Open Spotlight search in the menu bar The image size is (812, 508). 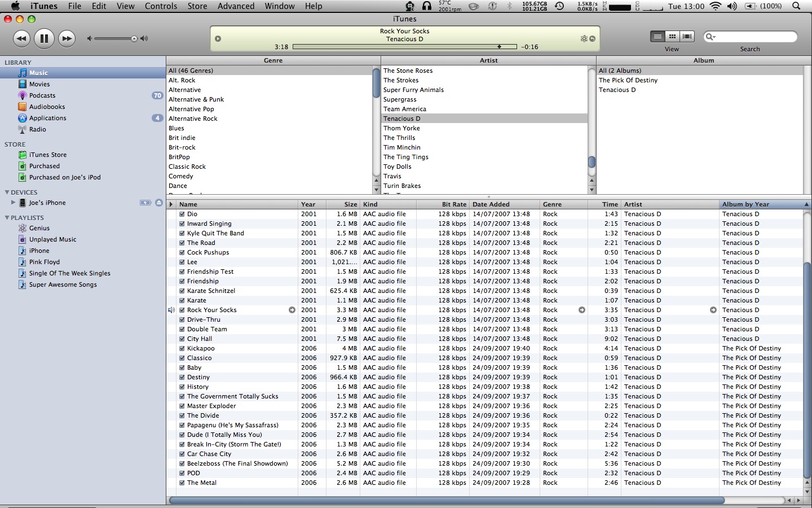[796, 6]
